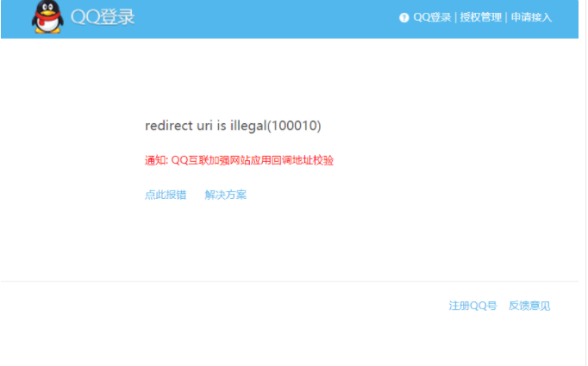Open 授权管理 in the top navigation
This screenshot has height=366, width=588.
pyautogui.click(x=480, y=17)
